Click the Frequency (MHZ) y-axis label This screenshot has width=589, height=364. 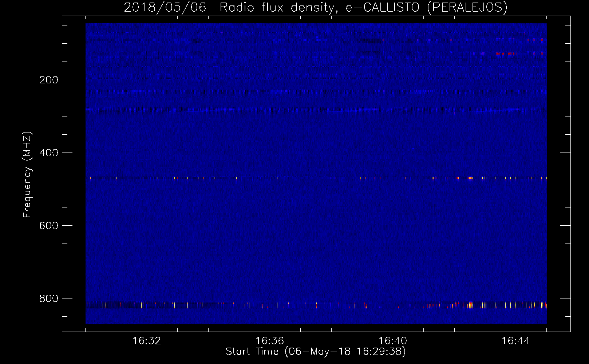(27, 174)
